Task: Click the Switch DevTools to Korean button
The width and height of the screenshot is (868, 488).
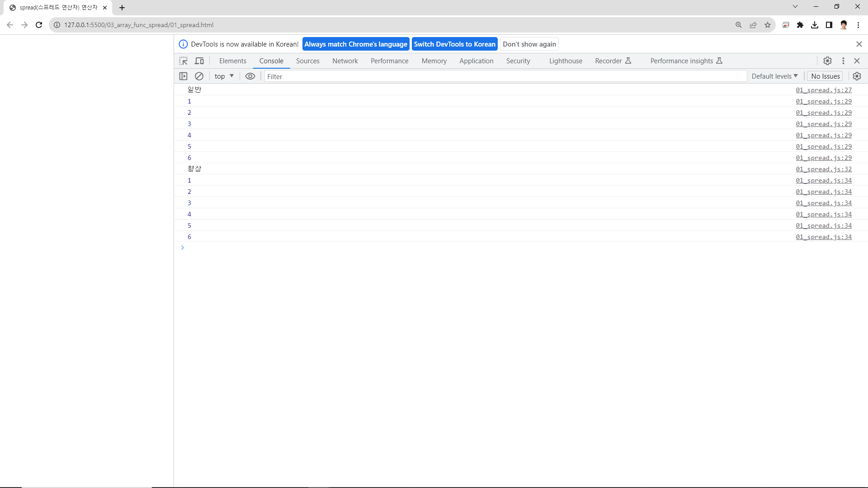Action: coord(454,44)
